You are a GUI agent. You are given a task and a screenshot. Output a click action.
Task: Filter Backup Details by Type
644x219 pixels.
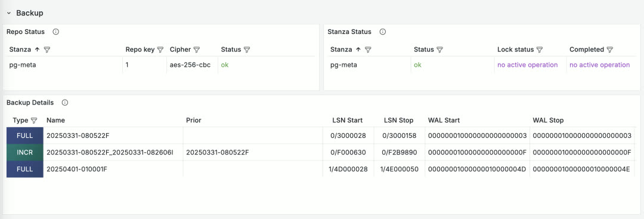(33, 121)
